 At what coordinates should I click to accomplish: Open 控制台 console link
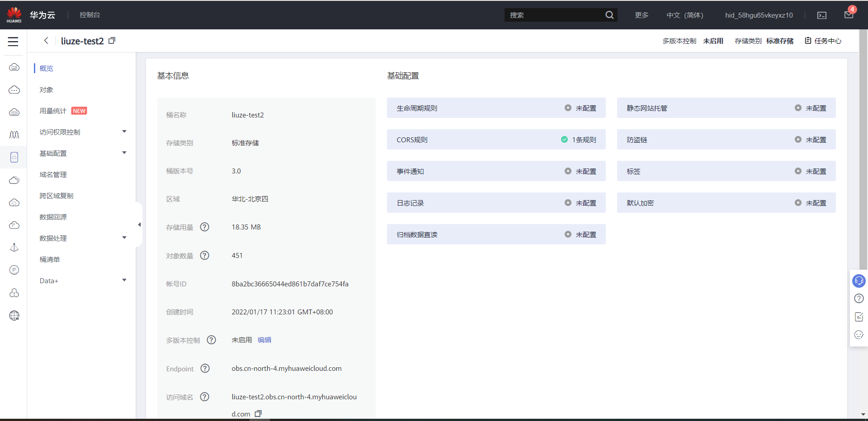pos(90,15)
